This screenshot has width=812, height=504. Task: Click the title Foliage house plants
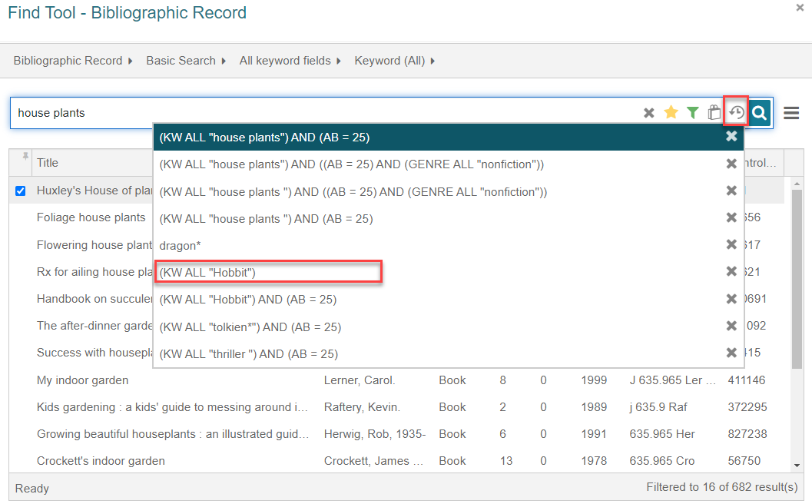pyautogui.click(x=91, y=217)
